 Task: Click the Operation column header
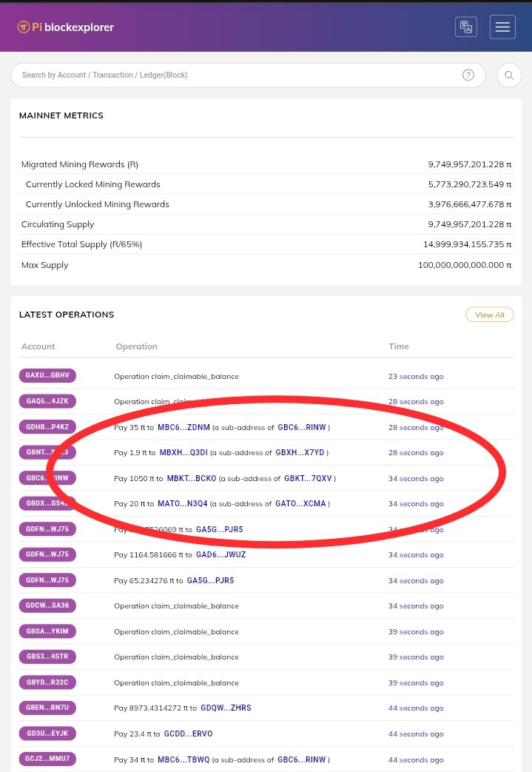(136, 346)
